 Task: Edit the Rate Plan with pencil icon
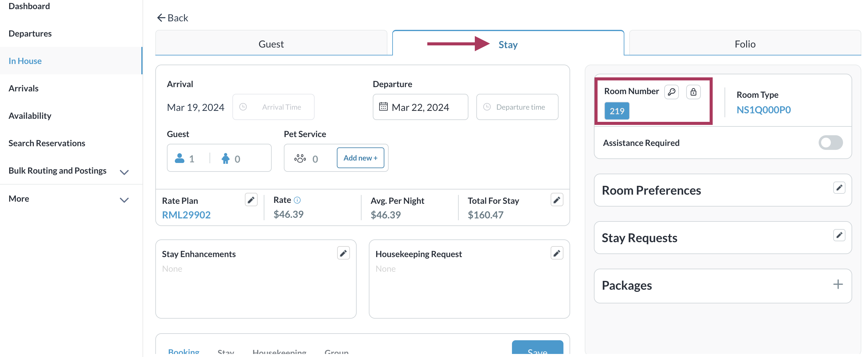pos(251,200)
